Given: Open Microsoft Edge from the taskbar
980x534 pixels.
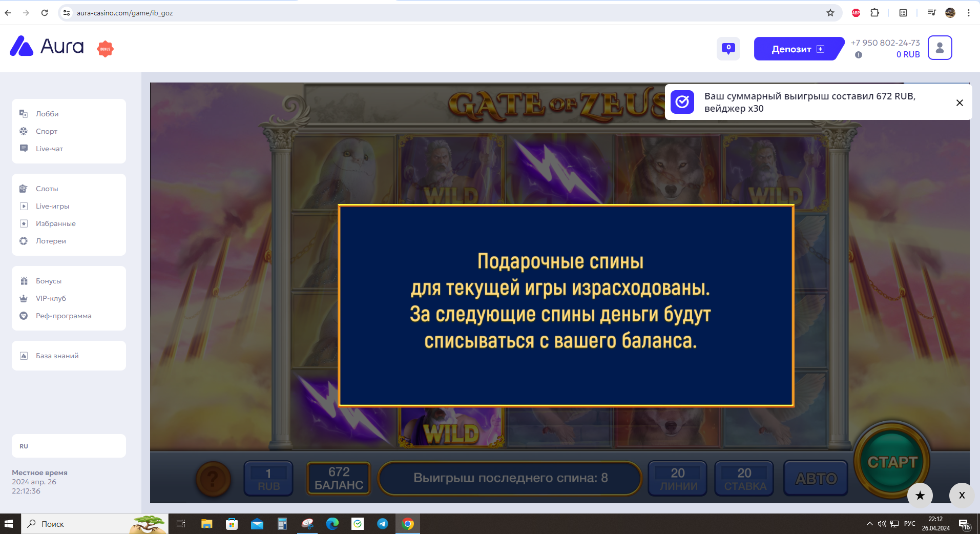Looking at the screenshot, I should tap(332, 524).
